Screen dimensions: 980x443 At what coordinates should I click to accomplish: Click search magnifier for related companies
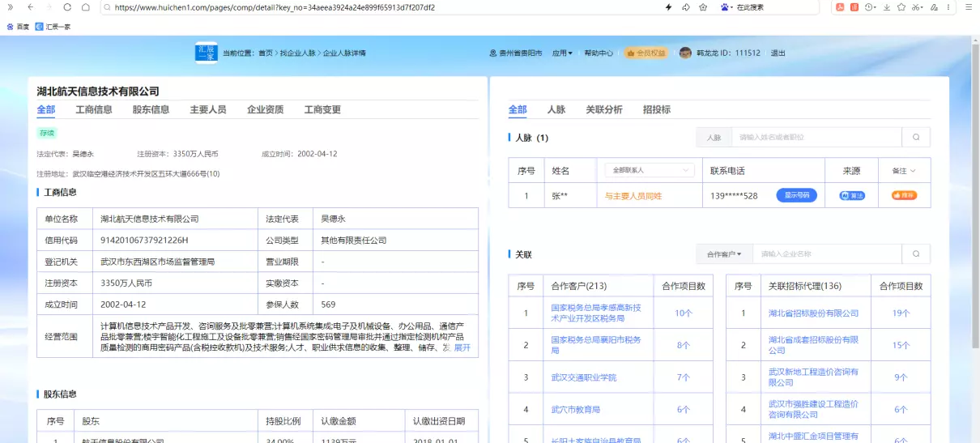pyautogui.click(x=916, y=254)
